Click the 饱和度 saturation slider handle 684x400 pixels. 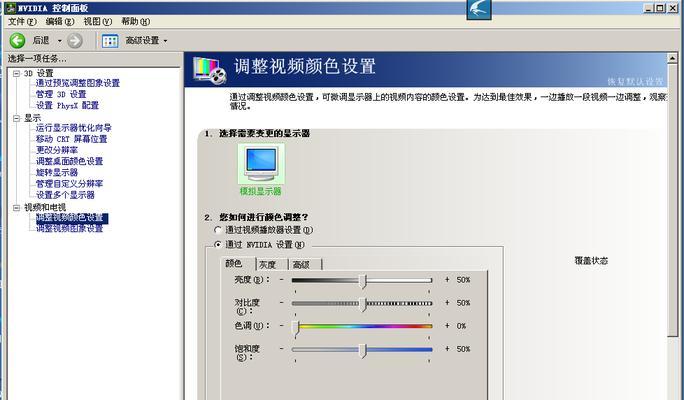tap(363, 350)
